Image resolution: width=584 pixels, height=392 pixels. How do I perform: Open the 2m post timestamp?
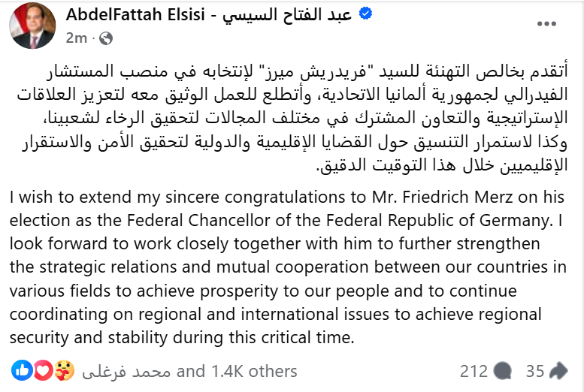click(77, 38)
